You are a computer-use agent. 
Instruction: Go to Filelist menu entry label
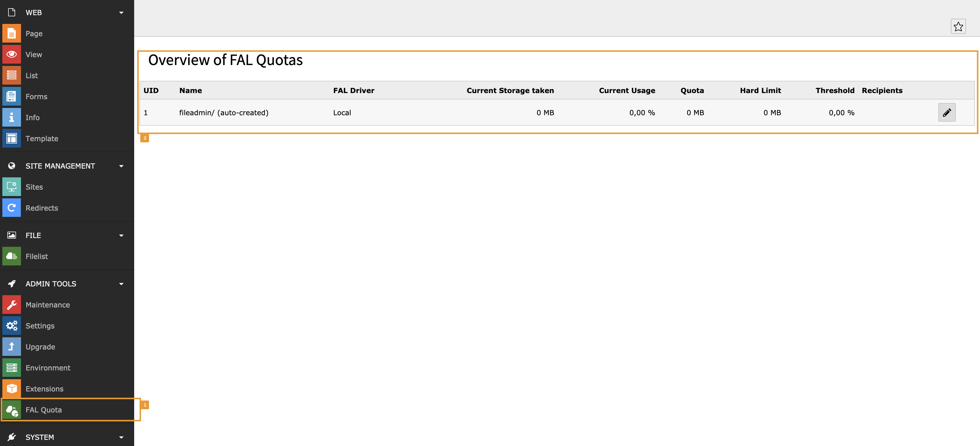[x=36, y=256]
